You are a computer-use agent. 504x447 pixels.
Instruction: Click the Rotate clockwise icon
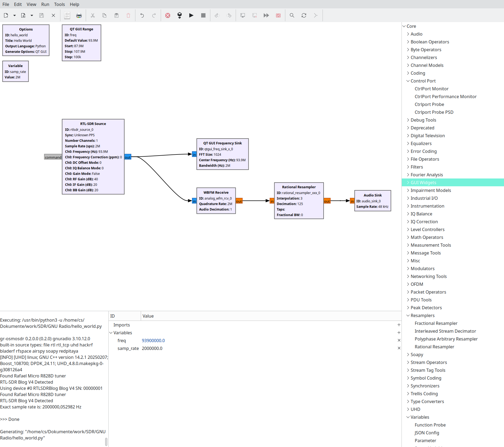pos(229,15)
